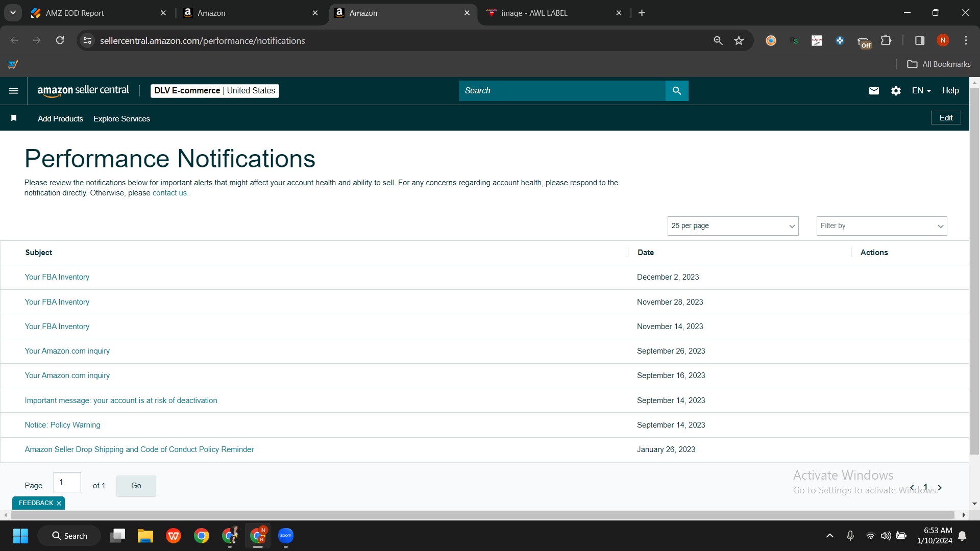Screen dimensions: 980x551
Task: Show hidden system tray icons
Action: point(830,536)
